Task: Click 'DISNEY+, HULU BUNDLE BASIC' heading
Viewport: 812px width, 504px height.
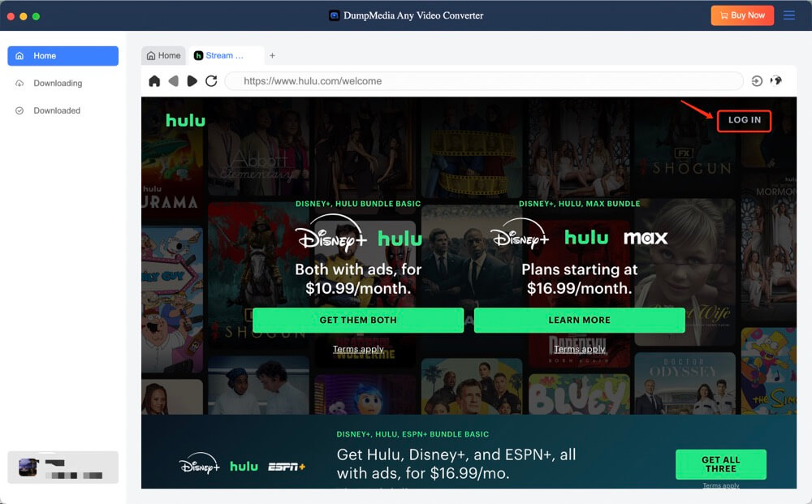Action: click(x=358, y=204)
